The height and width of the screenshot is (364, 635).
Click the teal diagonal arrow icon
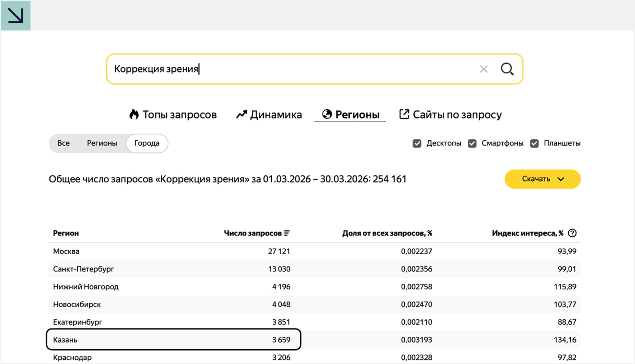[x=15, y=15]
